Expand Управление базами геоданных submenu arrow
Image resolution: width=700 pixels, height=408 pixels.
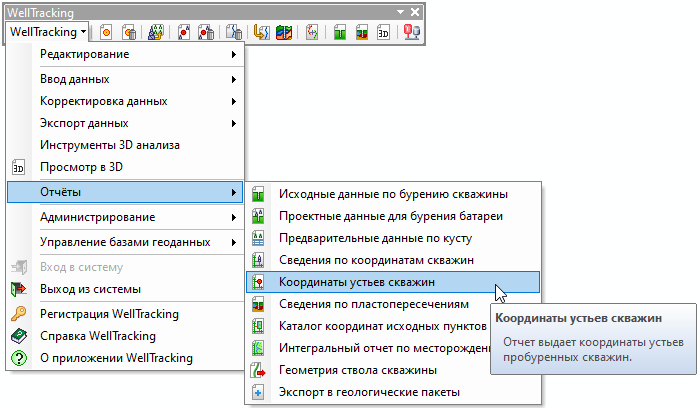click(x=233, y=242)
